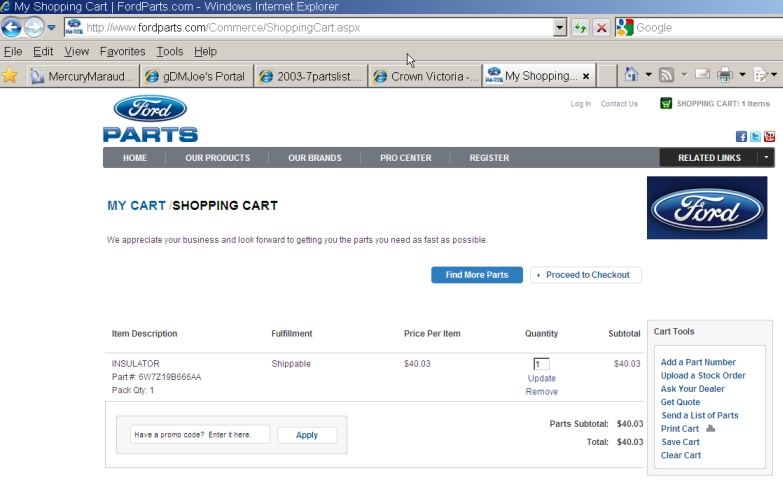Image resolution: width=783 pixels, height=480 pixels.
Task: Click the promo code input field
Action: click(200, 435)
